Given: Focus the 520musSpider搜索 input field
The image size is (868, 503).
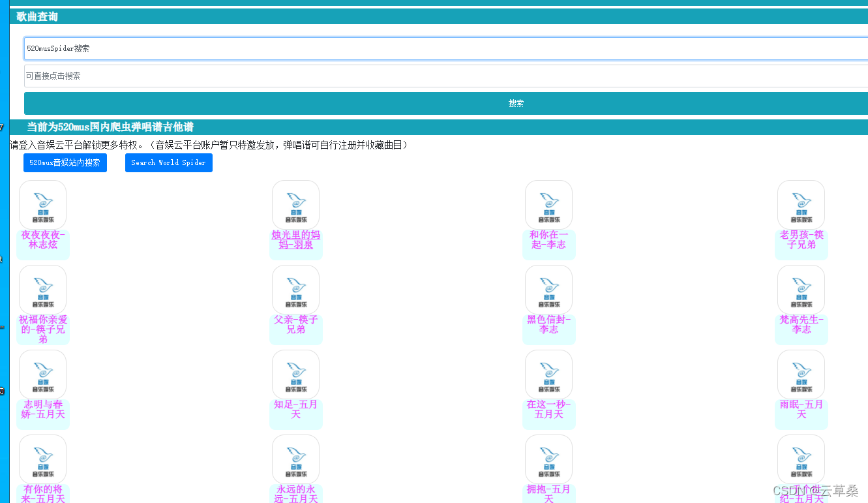Looking at the screenshot, I should coord(446,48).
